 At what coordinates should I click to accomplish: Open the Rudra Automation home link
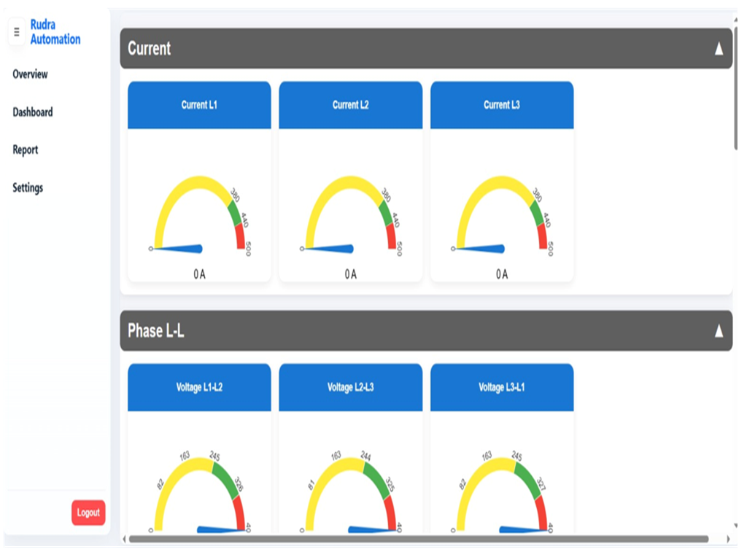(x=55, y=32)
